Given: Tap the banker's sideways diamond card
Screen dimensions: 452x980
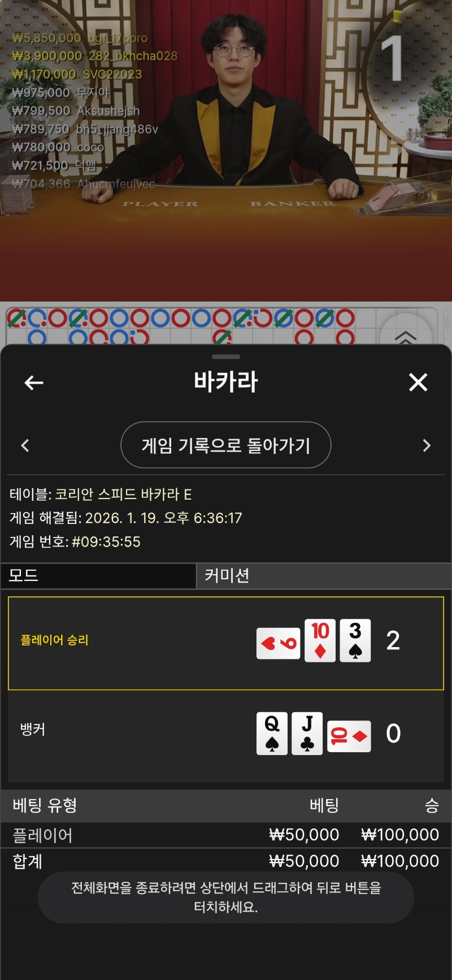Looking at the screenshot, I should [349, 736].
